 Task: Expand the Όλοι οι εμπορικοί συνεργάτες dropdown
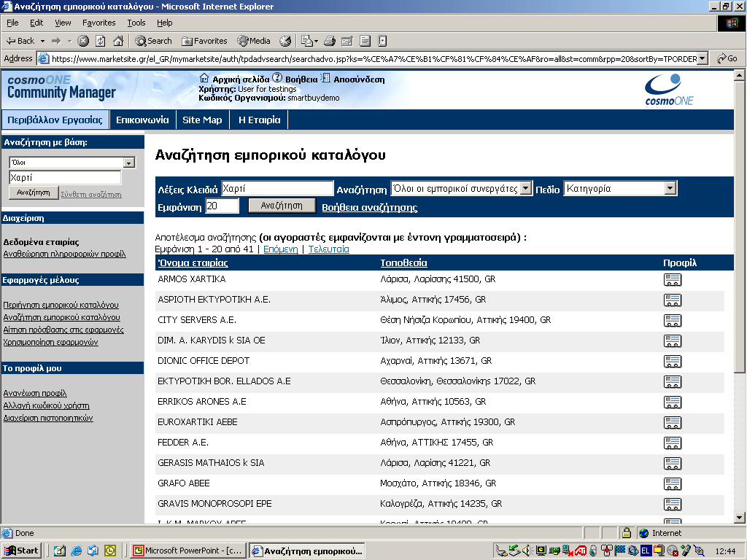[525, 189]
